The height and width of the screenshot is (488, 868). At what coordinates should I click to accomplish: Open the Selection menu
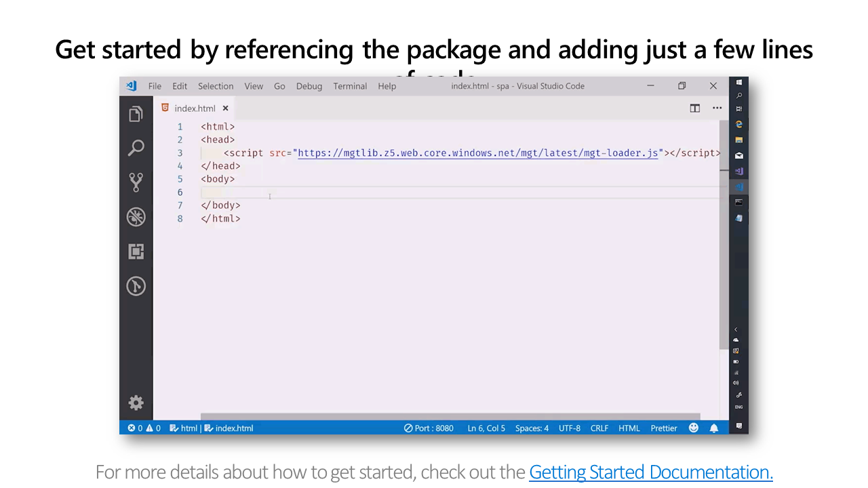[x=216, y=86]
